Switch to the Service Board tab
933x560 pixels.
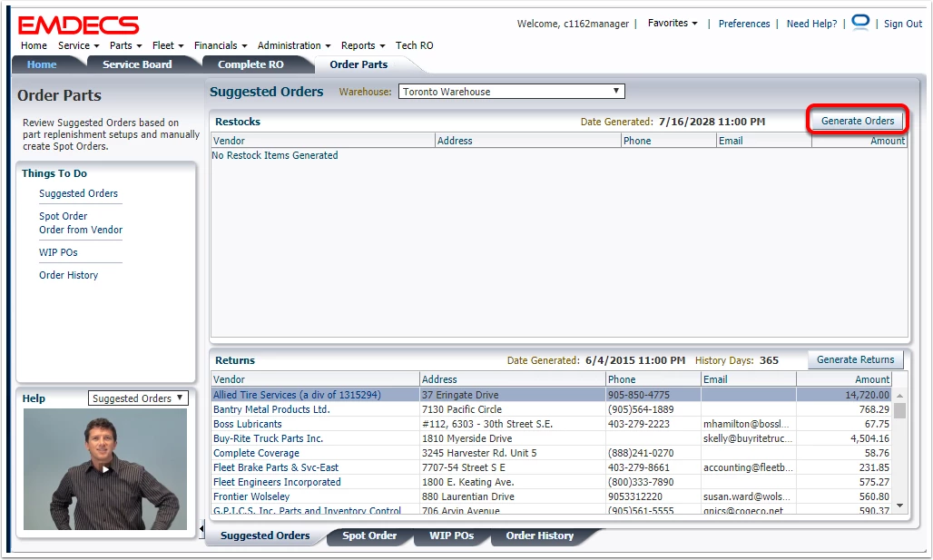pos(137,64)
